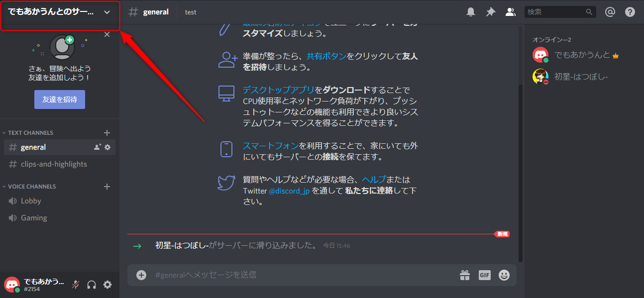Open notification settings bell icon
This screenshot has width=644, height=298.
pos(470,12)
